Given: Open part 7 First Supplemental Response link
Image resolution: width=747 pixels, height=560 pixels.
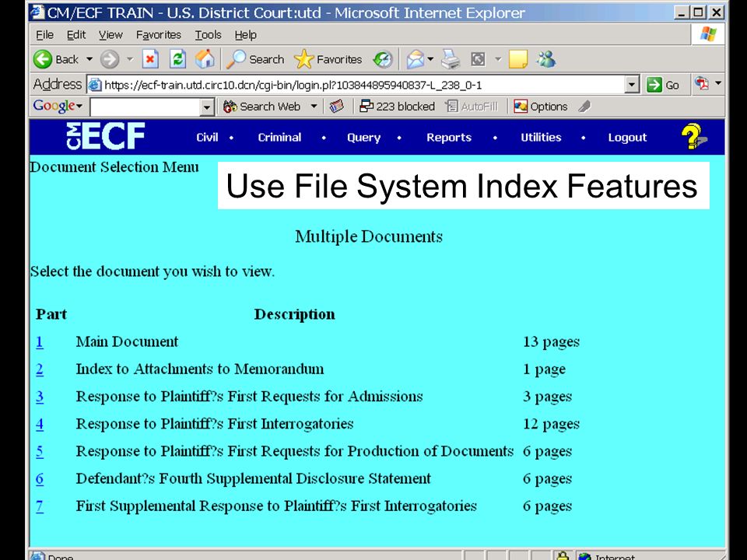Looking at the screenshot, I should click(x=40, y=506).
